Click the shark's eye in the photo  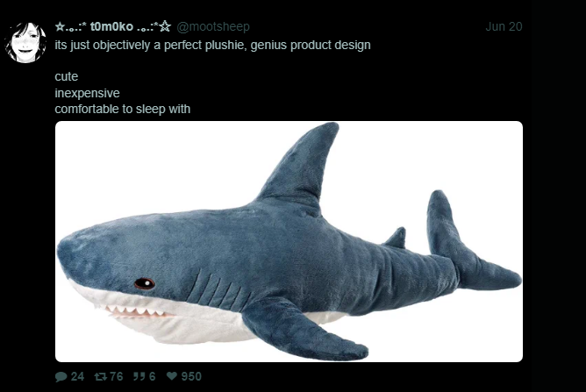[145, 283]
